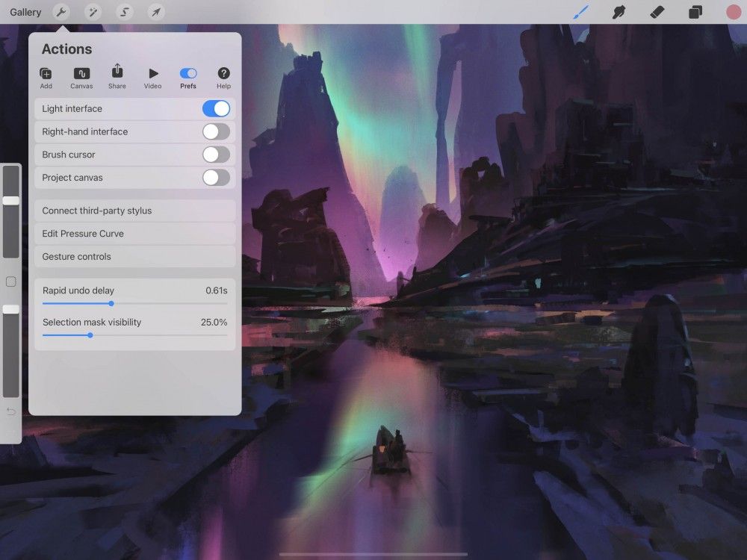
Task: Open Gesture controls
Action: pos(134,256)
